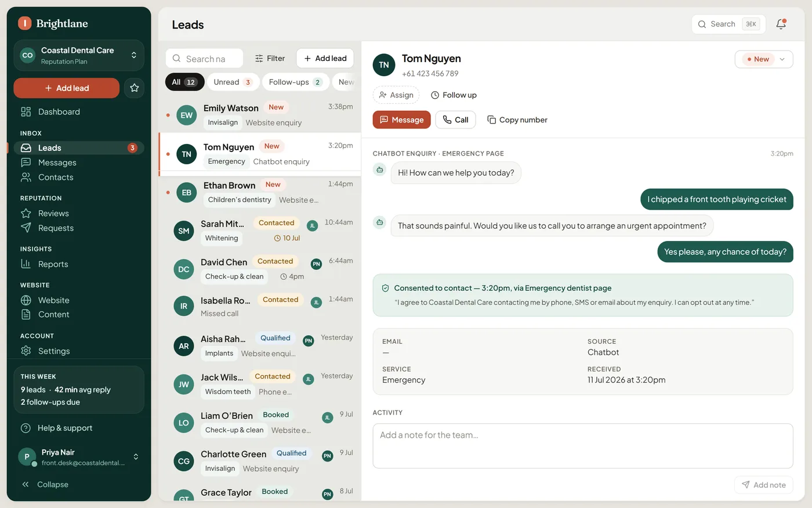Viewport: 812px width, 508px height.
Task: Click the Add note button
Action: 764,485
